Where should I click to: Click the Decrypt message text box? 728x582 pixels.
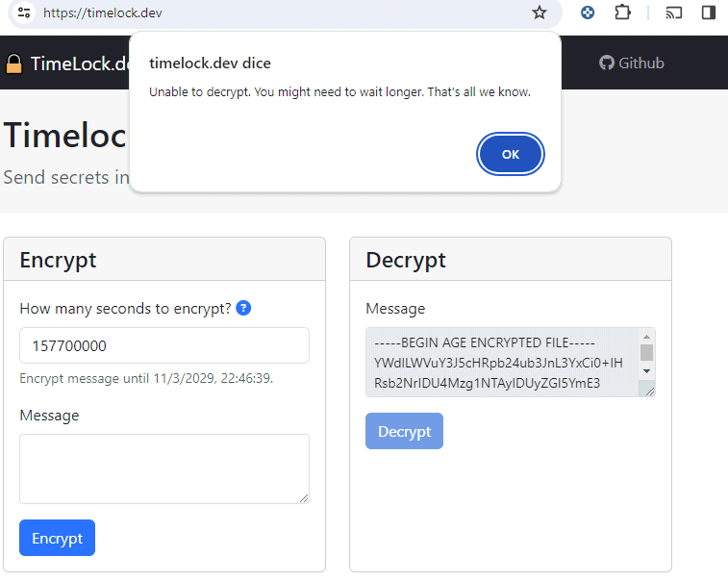pyautogui.click(x=500, y=363)
